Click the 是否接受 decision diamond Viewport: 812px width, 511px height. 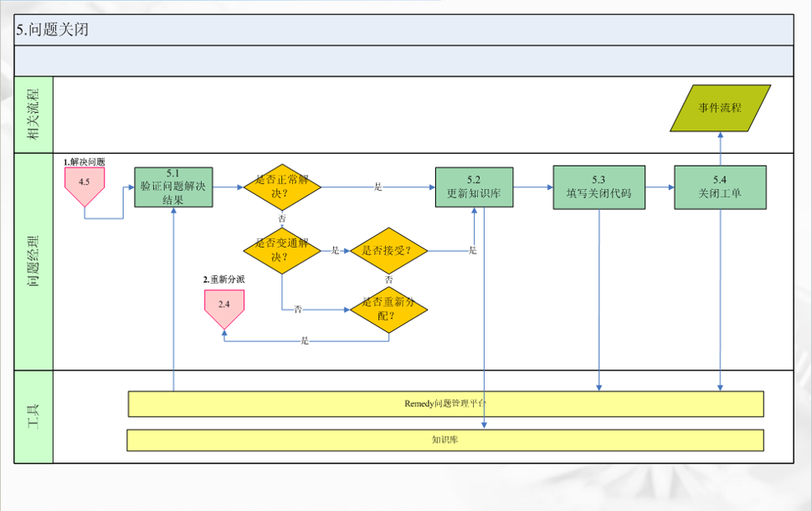[388, 250]
